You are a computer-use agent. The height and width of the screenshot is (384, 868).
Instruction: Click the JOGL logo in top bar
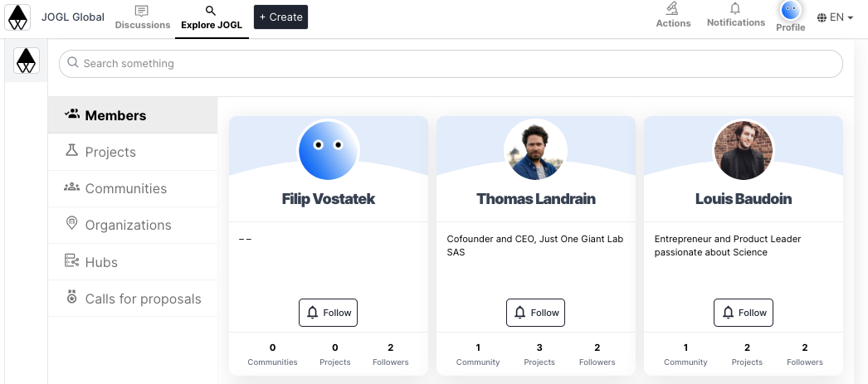[17, 17]
